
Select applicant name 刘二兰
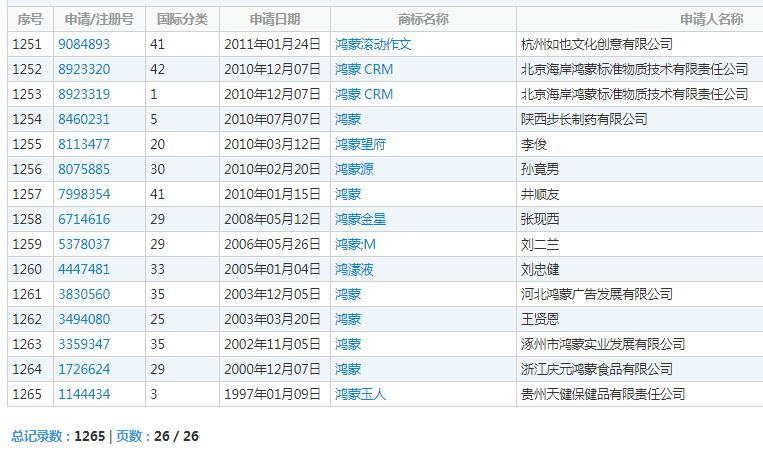coord(540,244)
